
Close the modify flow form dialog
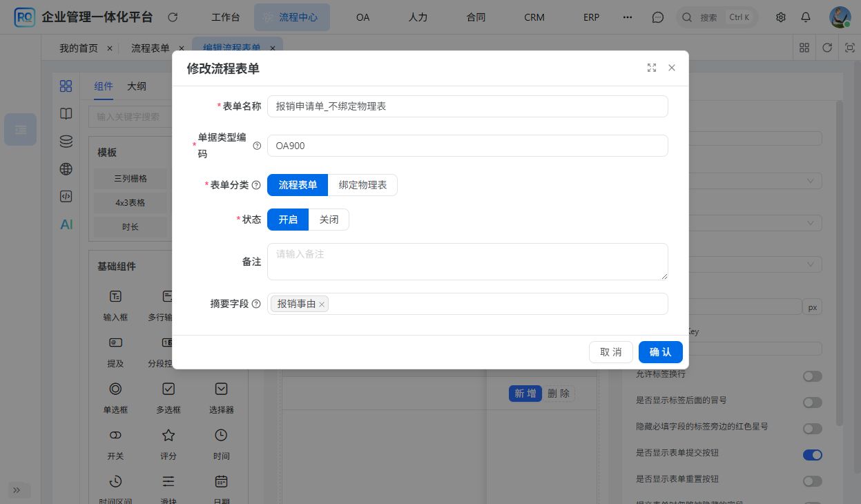[672, 68]
